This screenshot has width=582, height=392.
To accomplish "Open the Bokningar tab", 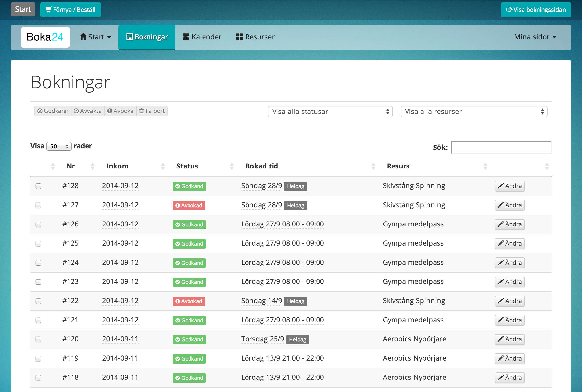I will (147, 37).
